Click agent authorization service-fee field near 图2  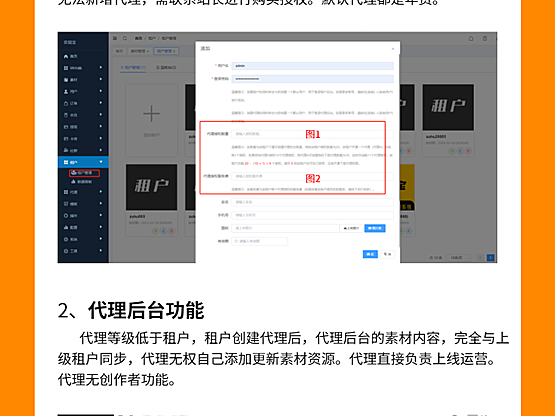tap(313, 176)
